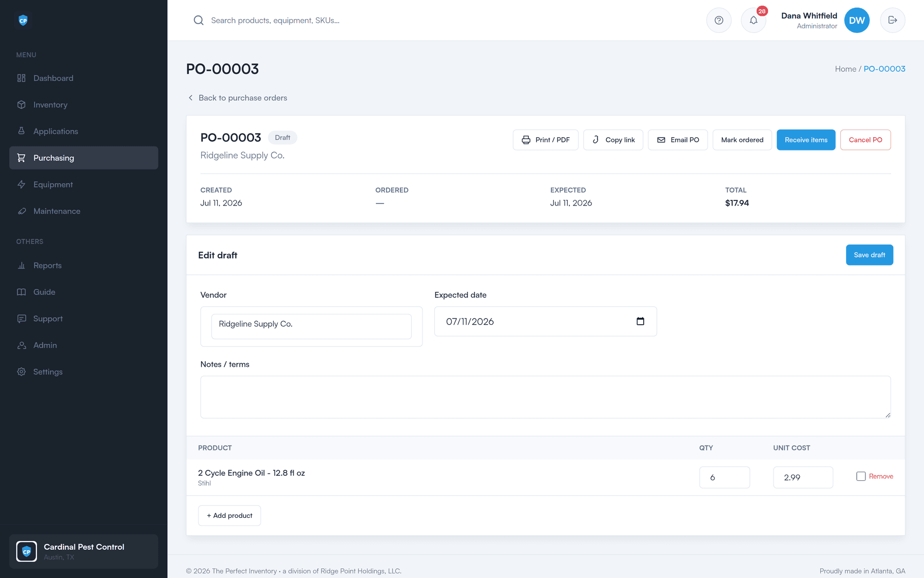Image resolution: width=924 pixels, height=578 pixels.
Task: Click the shield logo in sidebar top
Action: (23, 21)
